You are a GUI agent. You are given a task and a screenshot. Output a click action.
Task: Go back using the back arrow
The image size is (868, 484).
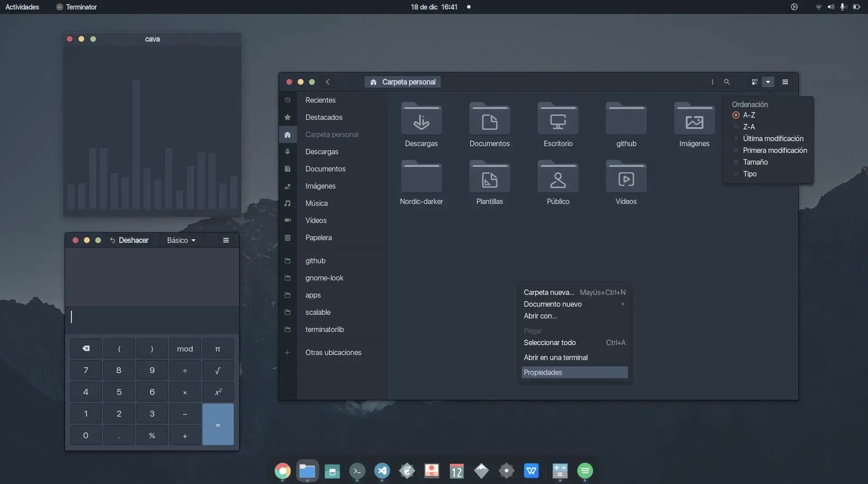327,82
